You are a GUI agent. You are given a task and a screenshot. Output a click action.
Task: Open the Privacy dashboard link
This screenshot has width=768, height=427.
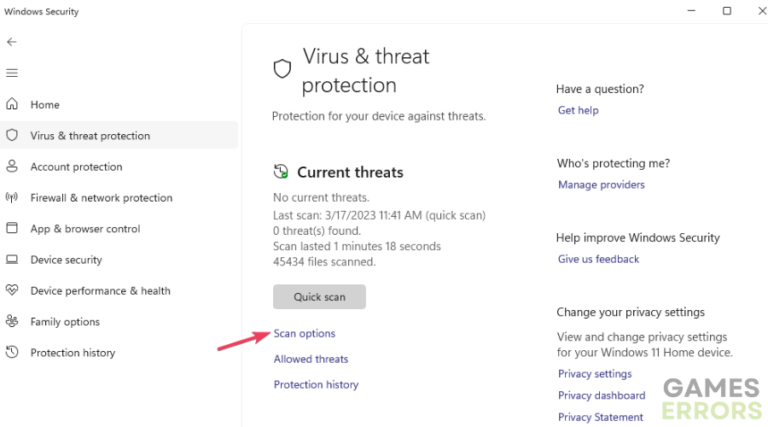(601, 396)
